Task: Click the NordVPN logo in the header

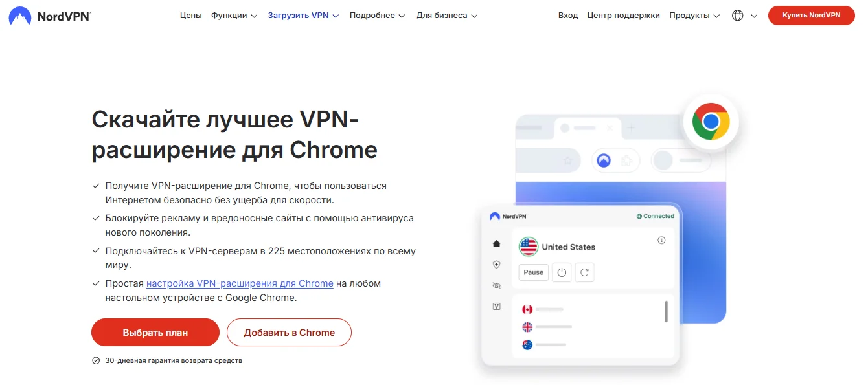Action: point(49,16)
